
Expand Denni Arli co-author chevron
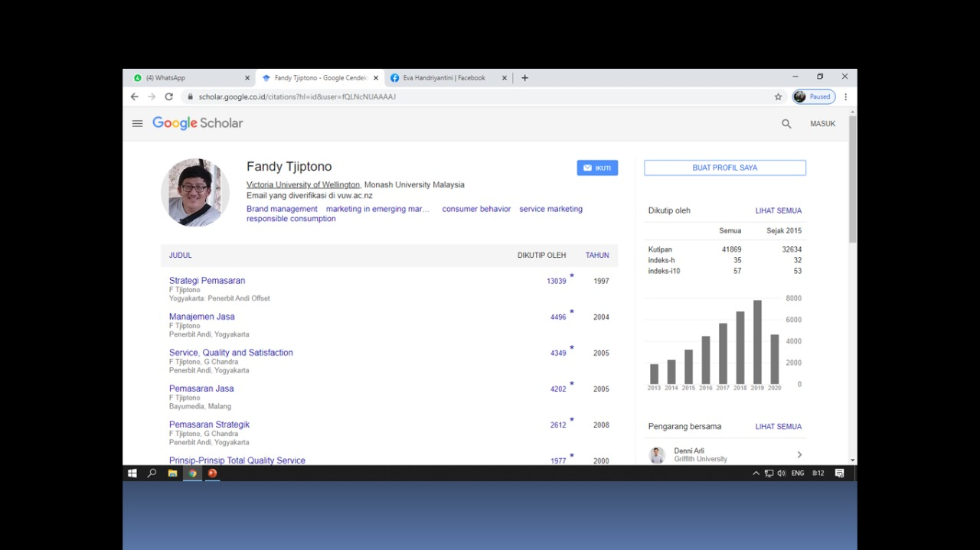coord(799,455)
